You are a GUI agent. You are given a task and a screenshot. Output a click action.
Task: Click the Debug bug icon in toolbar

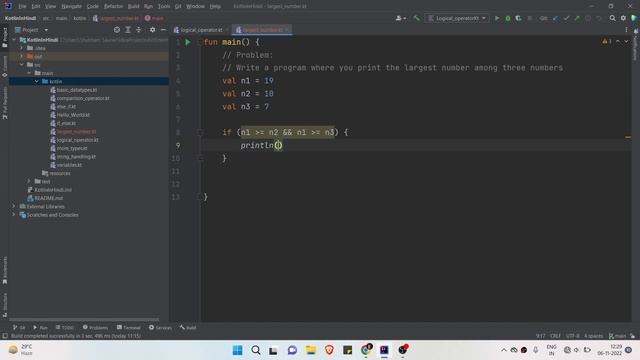[x=508, y=18]
